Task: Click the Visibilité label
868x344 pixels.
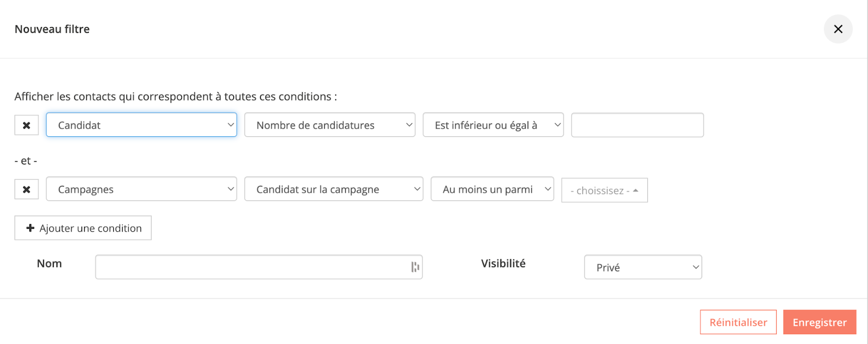Action: click(503, 264)
